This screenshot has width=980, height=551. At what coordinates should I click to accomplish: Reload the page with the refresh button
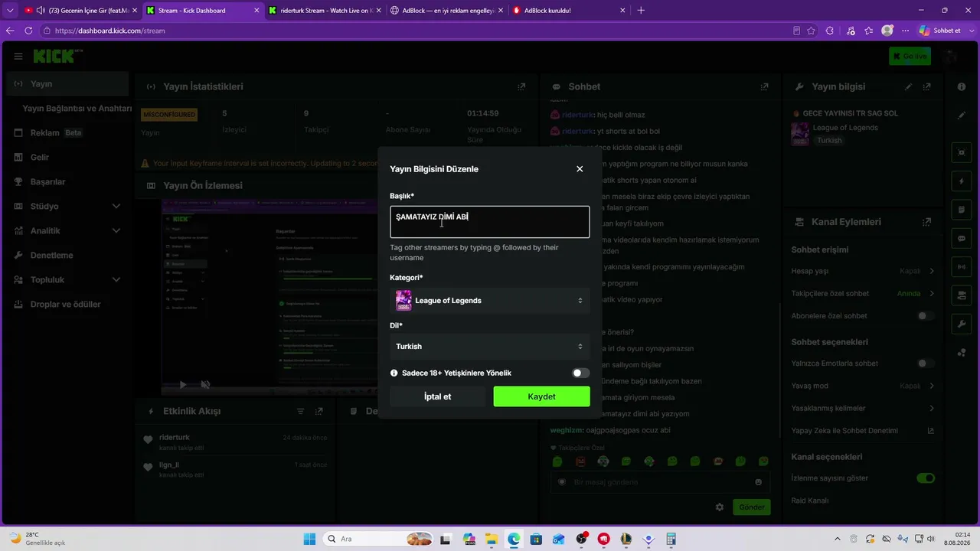pos(28,31)
